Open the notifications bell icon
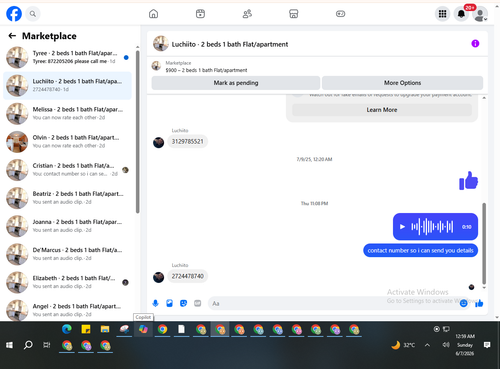 pos(461,14)
